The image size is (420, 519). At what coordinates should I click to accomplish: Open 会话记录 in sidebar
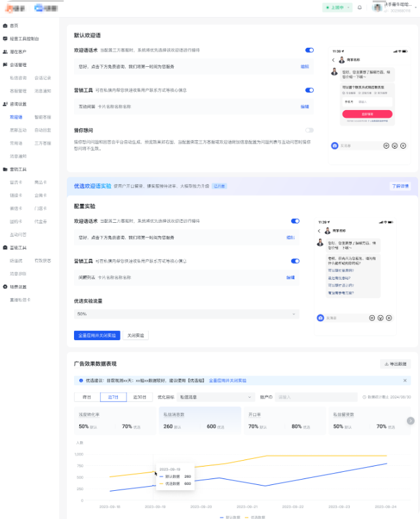point(43,78)
